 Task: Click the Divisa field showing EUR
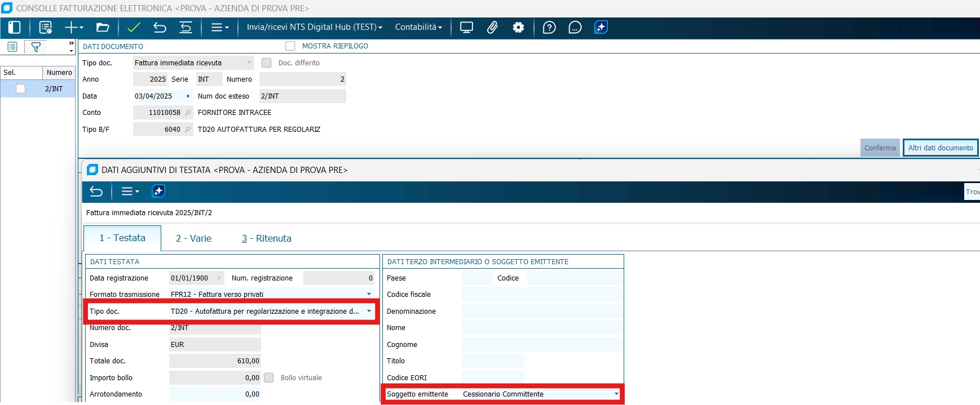point(215,345)
